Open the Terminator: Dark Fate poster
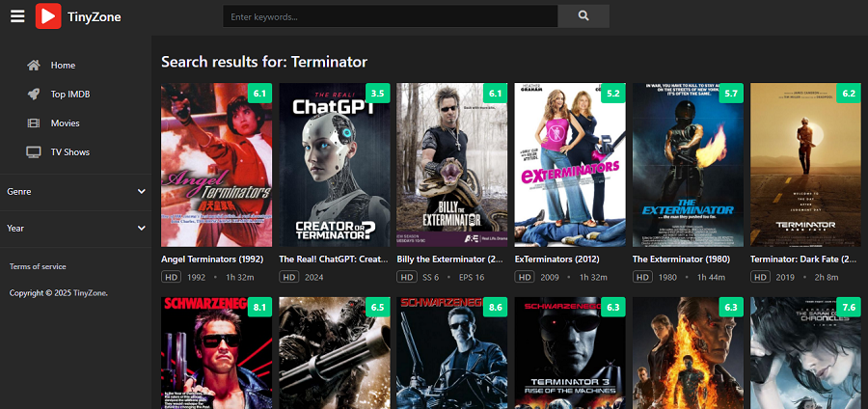The width and height of the screenshot is (868, 409). (805, 165)
